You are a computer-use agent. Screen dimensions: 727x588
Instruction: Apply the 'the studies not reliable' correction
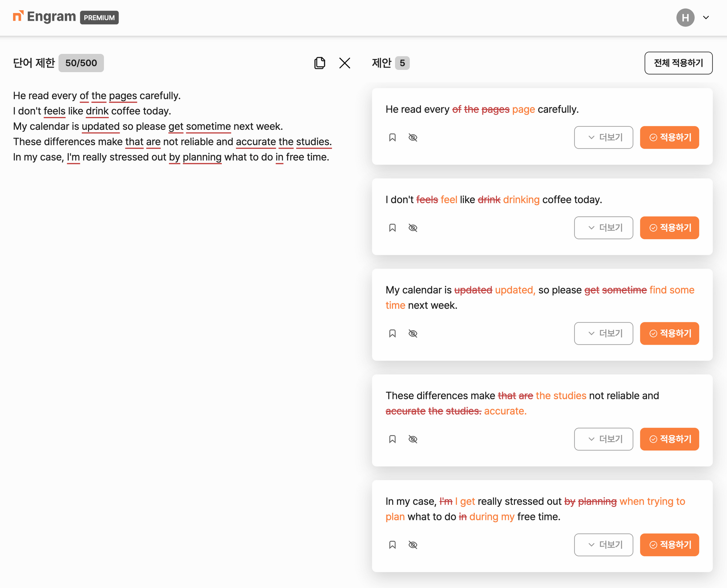(669, 439)
